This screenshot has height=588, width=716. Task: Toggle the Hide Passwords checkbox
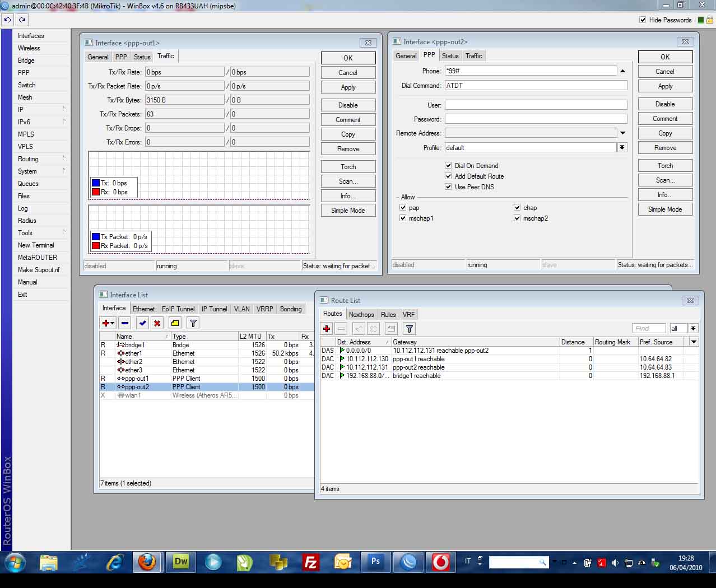(x=643, y=20)
